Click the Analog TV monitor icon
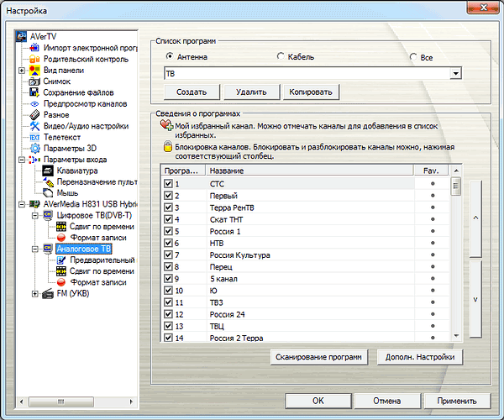504x420 pixels. [x=48, y=249]
